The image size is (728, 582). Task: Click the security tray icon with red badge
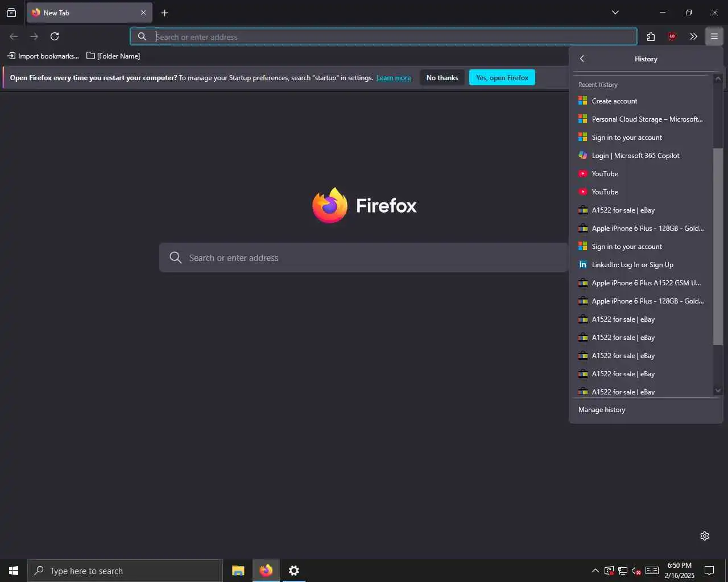(x=609, y=571)
